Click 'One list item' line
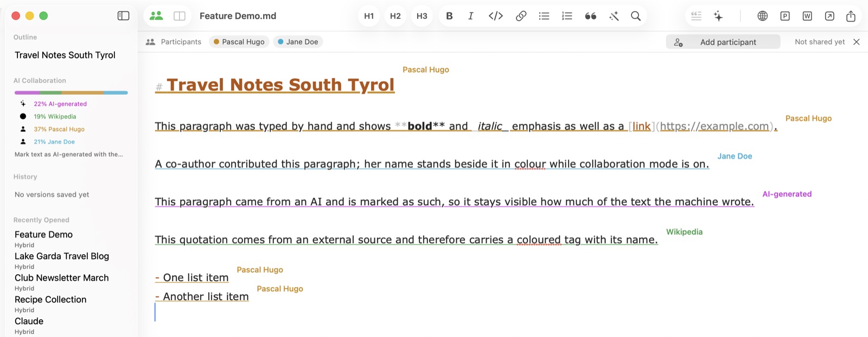This screenshot has height=337, width=868. click(x=192, y=278)
